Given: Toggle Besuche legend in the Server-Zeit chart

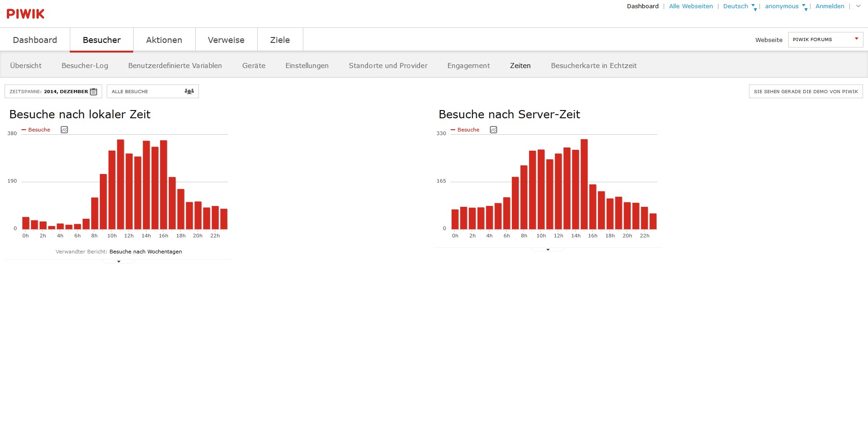Looking at the screenshot, I should (465, 130).
